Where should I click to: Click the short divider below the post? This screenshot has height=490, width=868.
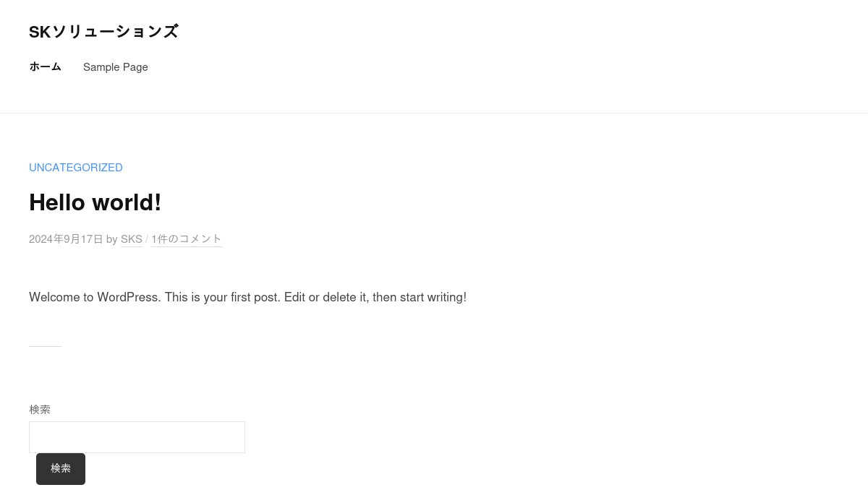45,347
